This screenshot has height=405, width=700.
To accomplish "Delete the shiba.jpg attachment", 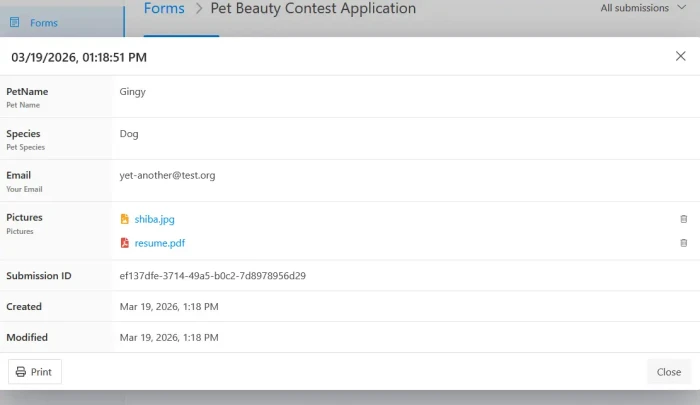I will 683,219.
